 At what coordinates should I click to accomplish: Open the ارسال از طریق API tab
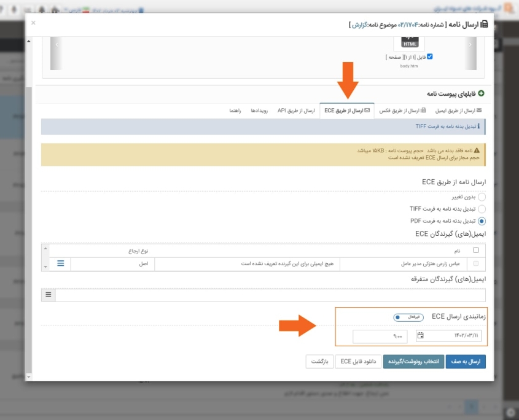point(296,111)
